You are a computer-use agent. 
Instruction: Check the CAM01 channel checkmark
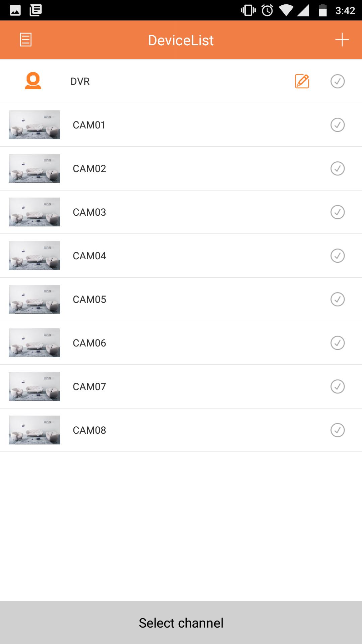tap(338, 125)
